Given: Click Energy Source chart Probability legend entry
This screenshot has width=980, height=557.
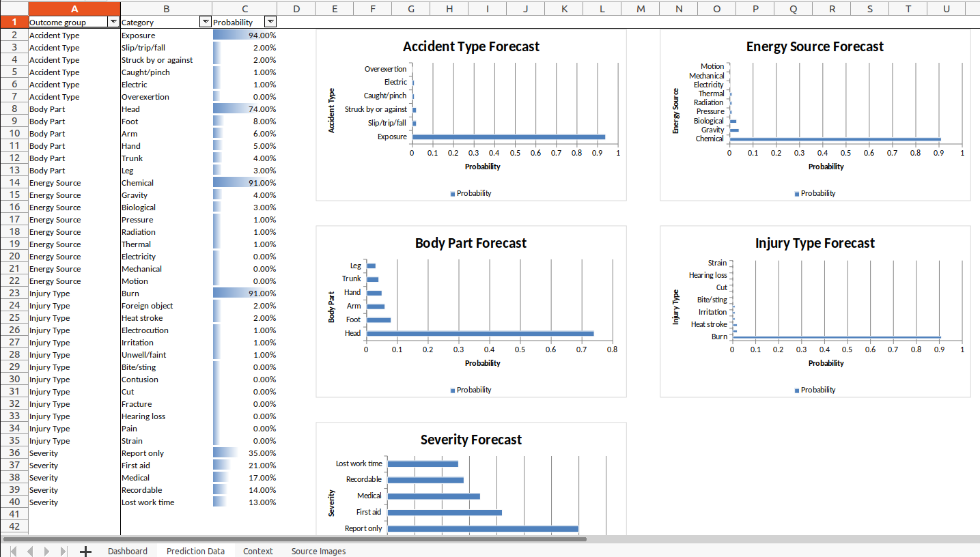Looking at the screenshot, I should point(815,193).
